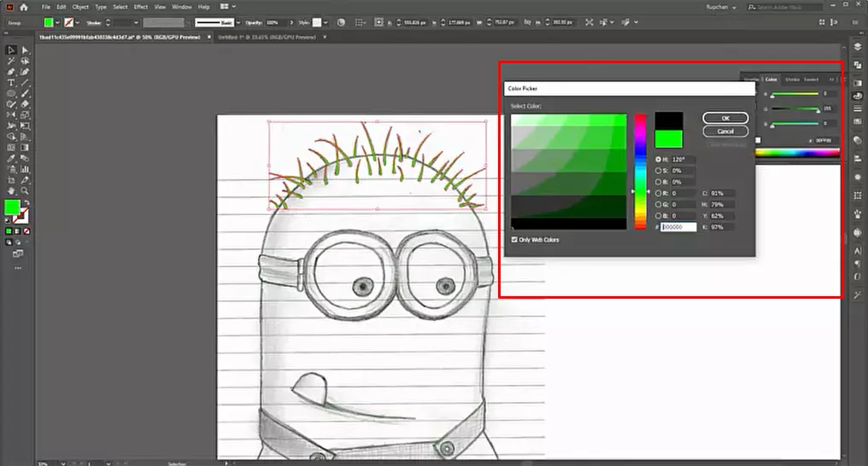Screen dimensions: 868x466
Task: Click the vertical hue spectrum slider
Action: coord(640,172)
